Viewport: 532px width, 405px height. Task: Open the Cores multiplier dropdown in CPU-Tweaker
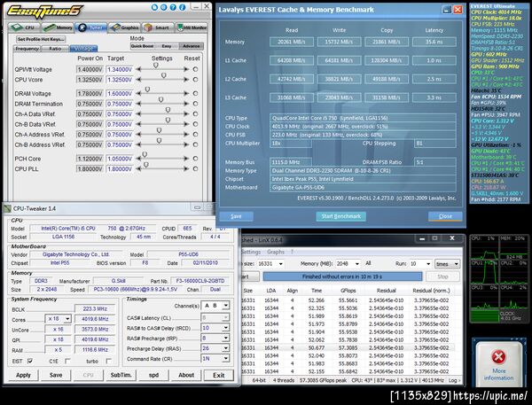point(67,319)
